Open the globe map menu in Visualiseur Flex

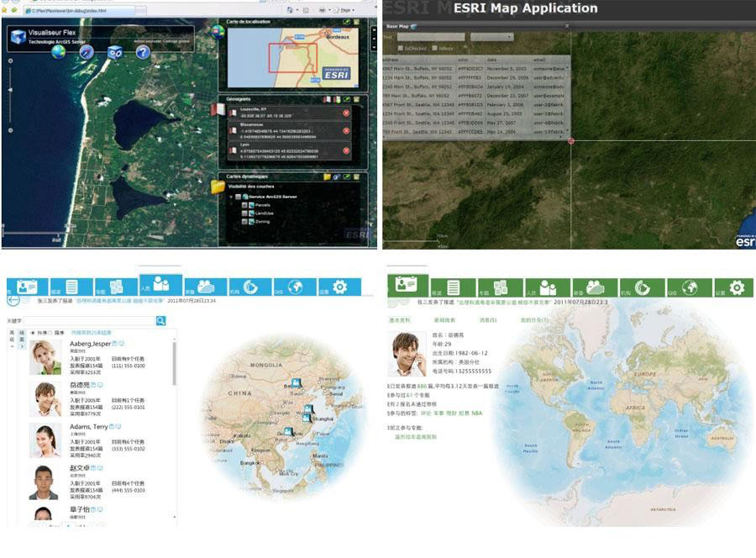click(x=58, y=51)
